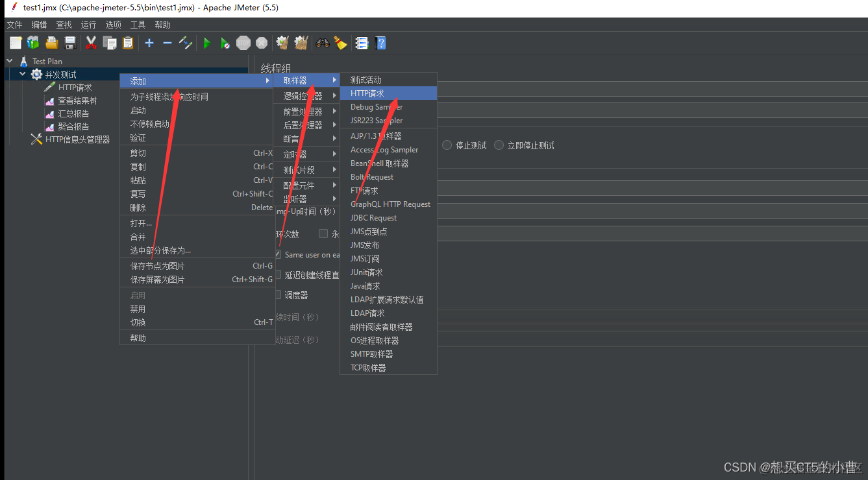
Task: Click the Paste clipboard icon
Action: click(128, 43)
